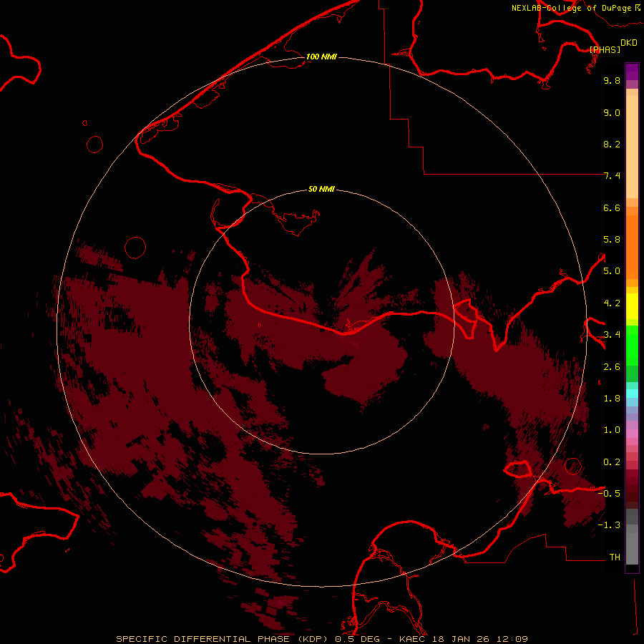Click the 9.8 value on the color scale
The width and height of the screenshot is (644, 644).
tap(612, 80)
